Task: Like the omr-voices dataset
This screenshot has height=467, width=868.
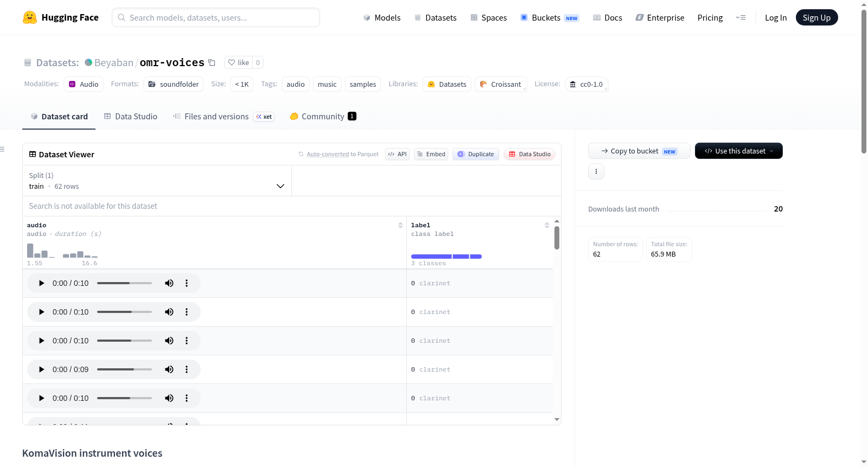Action: pyautogui.click(x=239, y=62)
